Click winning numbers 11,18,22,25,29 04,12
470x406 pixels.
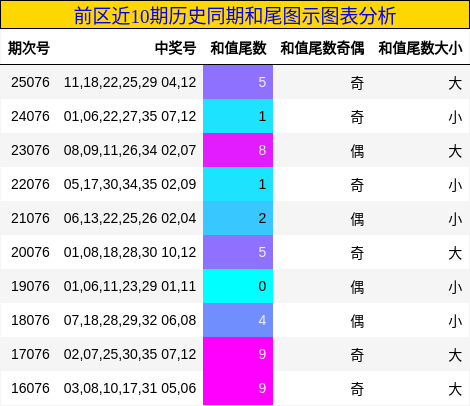130,82
